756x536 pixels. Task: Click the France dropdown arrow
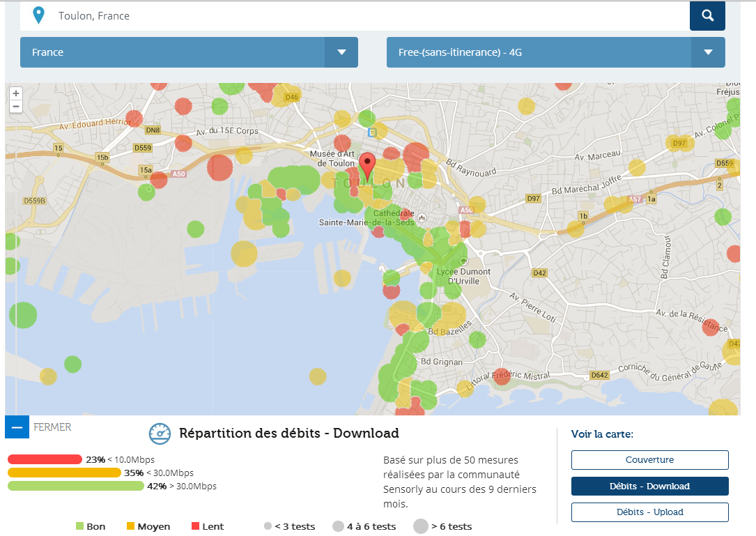341,52
